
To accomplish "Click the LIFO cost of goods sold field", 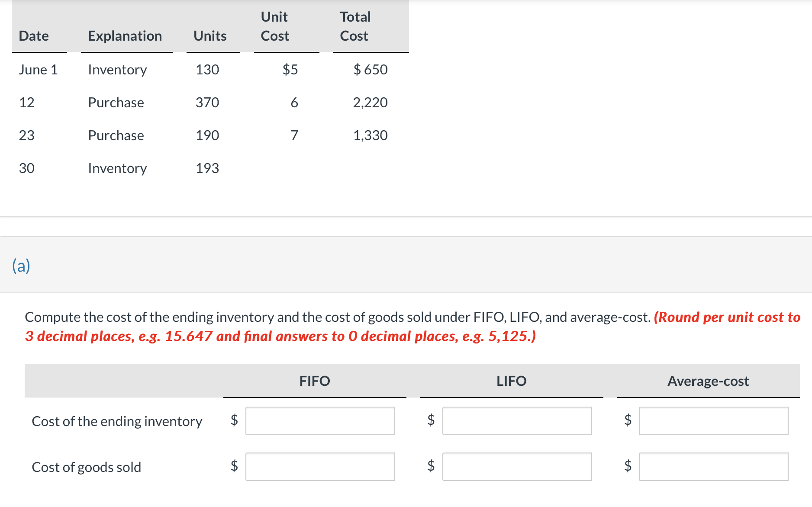I will pyautogui.click(x=517, y=467).
